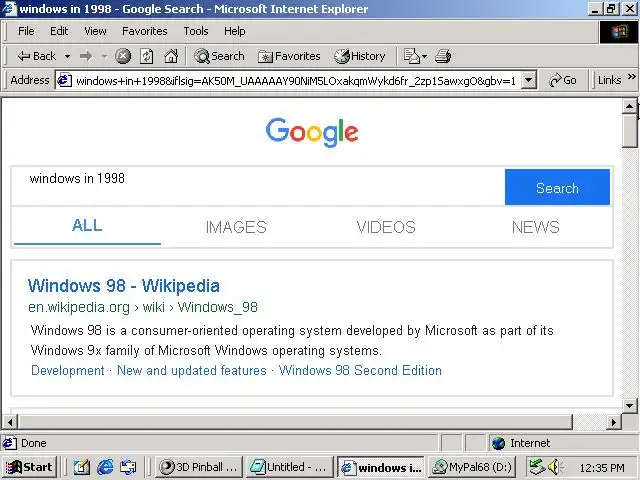Switch to the 3D Pinball taskbar button
This screenshot has width=640, height=480.
199,467
